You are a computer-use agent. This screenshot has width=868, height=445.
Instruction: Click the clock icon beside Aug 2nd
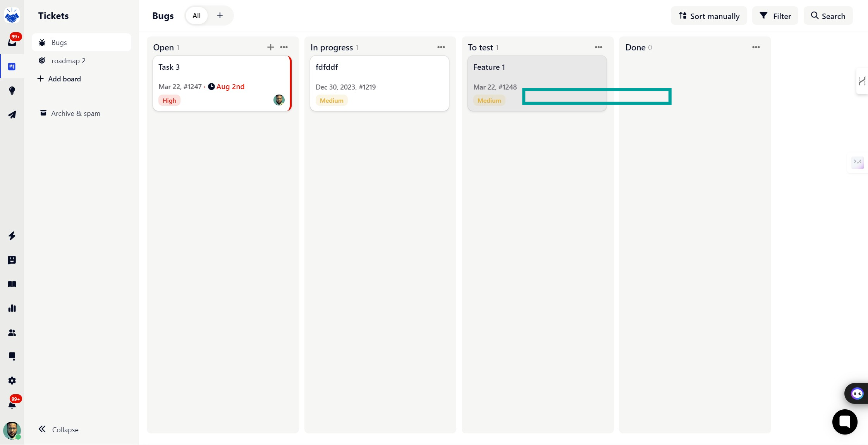tap(211, 87)
